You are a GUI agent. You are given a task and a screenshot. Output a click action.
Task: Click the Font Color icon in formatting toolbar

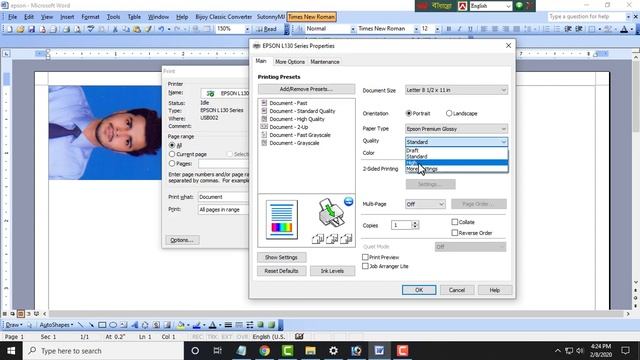pos(624,29)
